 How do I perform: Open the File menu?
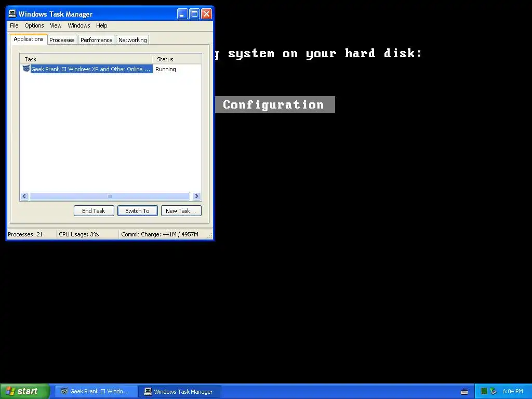coord(14,25)
